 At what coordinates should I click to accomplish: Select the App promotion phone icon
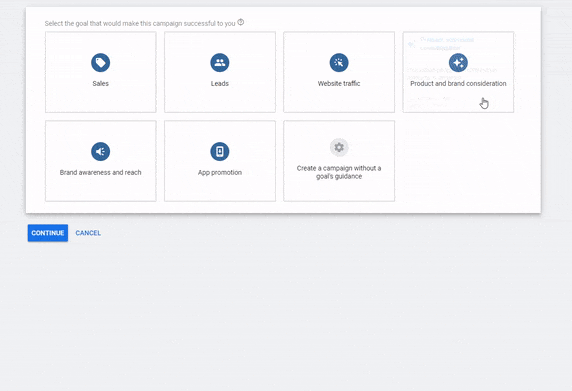220,151
